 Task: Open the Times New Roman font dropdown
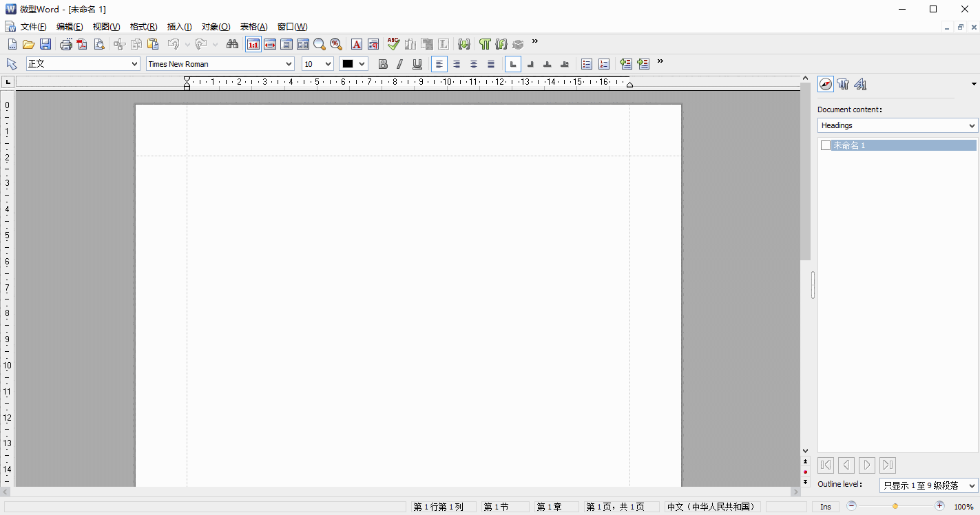tap(289, 64)
